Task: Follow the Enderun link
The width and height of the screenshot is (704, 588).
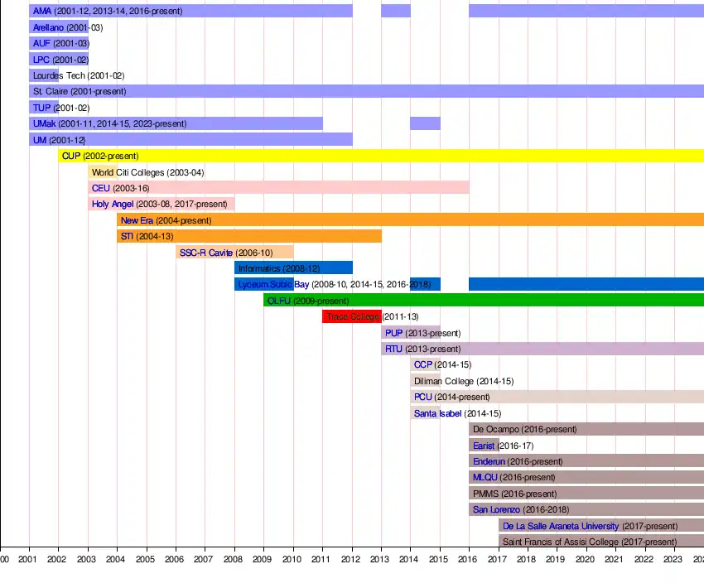Action: click(x=489, y=461)
